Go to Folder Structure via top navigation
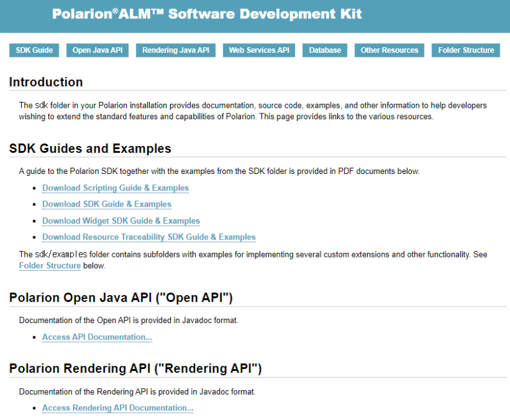 point(466,50)
